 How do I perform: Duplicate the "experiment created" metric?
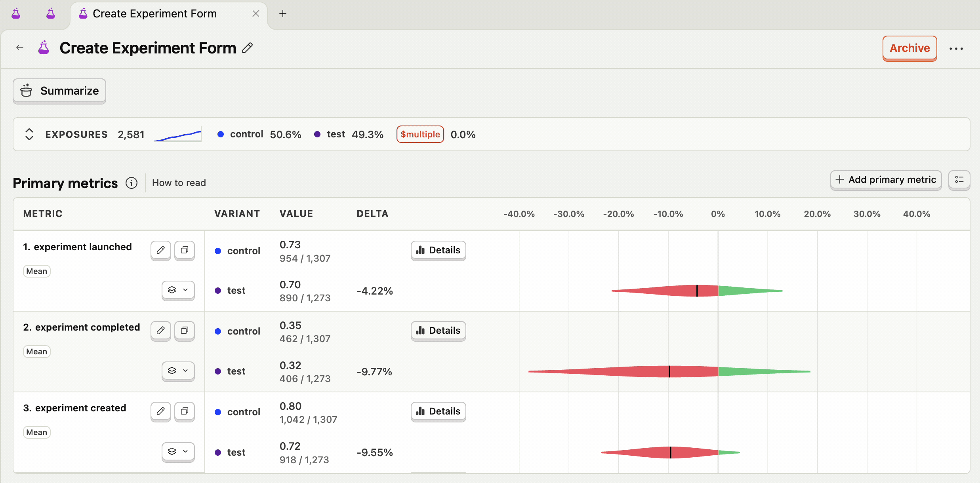(184, 411)
